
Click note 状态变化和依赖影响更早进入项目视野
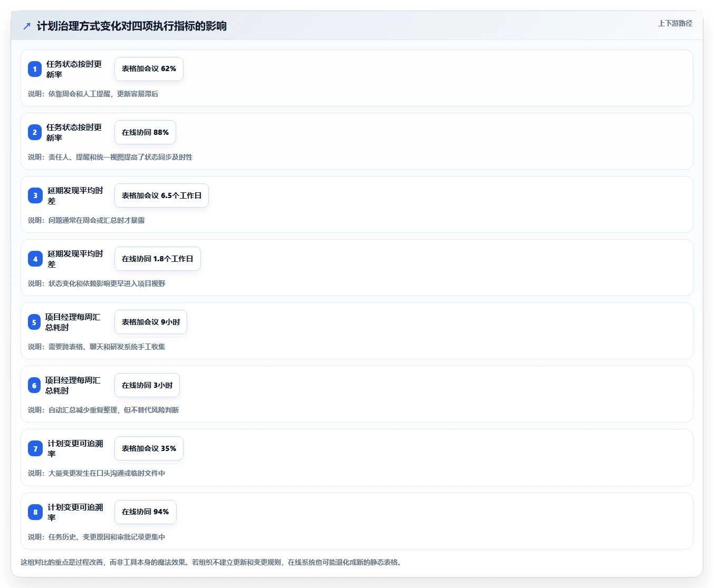(107, 283)
